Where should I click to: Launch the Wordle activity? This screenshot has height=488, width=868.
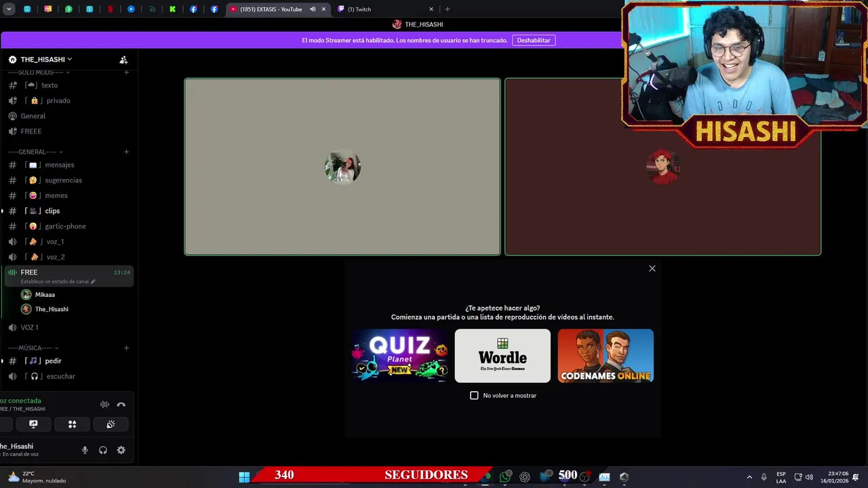(502, 356)
